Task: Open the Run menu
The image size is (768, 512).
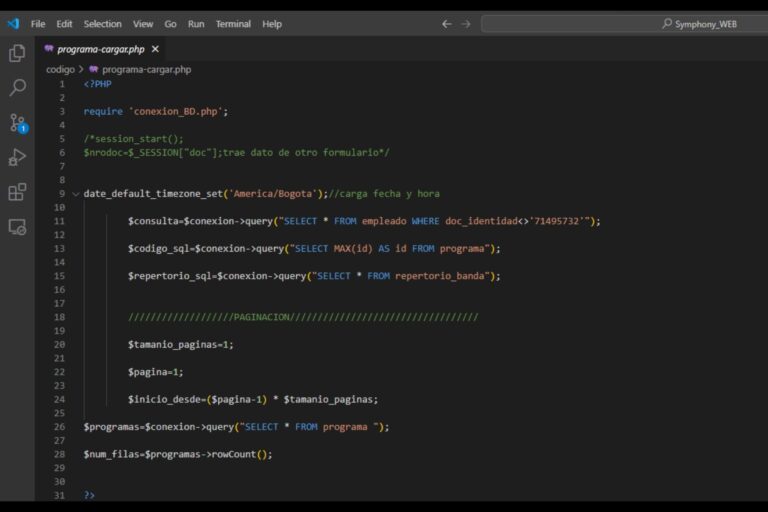Action: (196, 24)
